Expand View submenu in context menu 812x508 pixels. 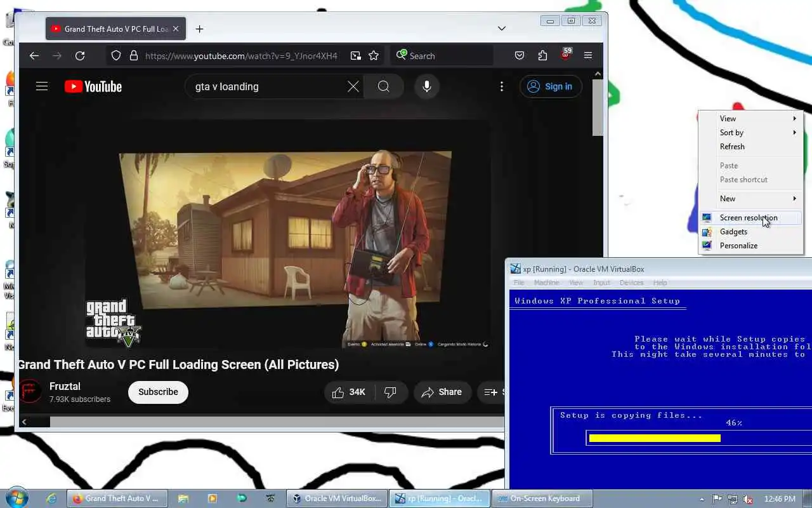[x=750, y=119]
